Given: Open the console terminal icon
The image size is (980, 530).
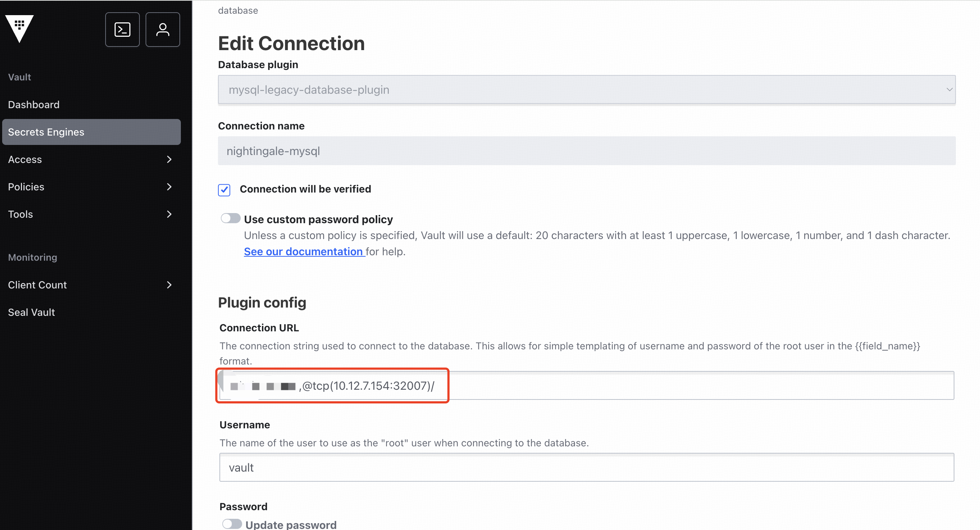Looking at the screenshot, I should click(x=122, y=30).
